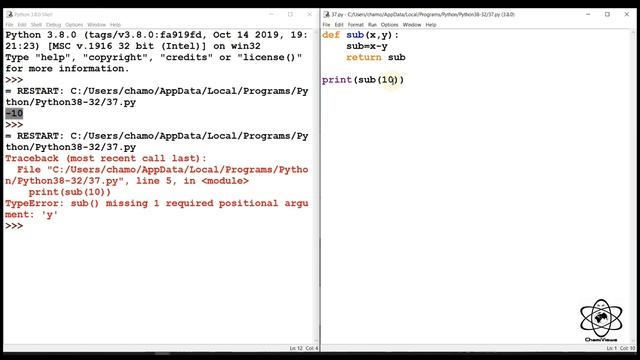640x360 pixels.
Task: Open File menu in 37.py editor window
Action: coord(327,25)
